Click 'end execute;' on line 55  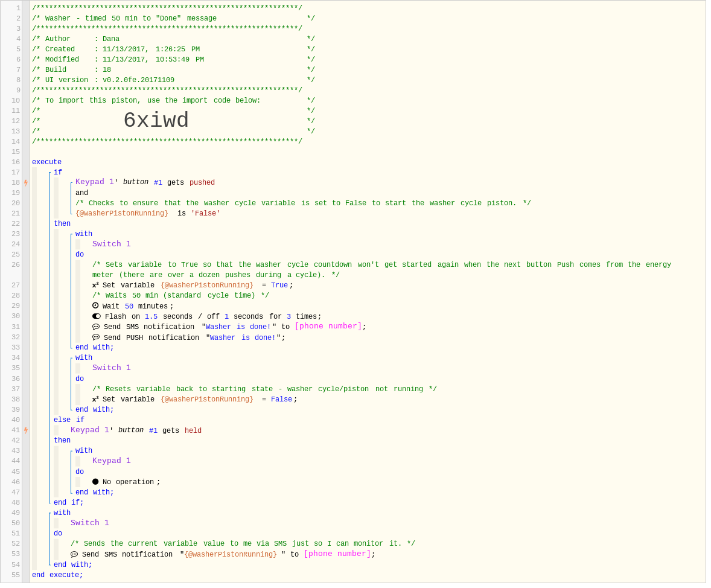coord(57,575)
